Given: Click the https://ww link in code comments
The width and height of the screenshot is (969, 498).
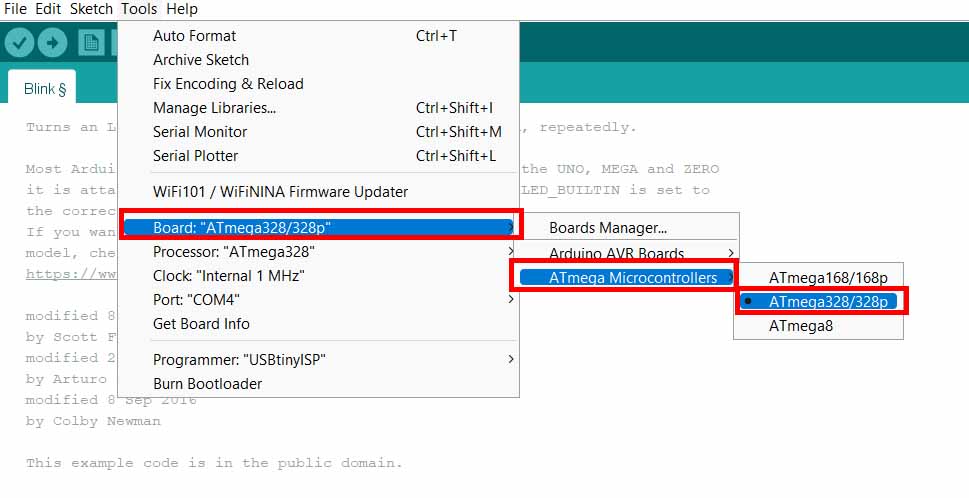Looking at the screenshot, I should (71, 274).
